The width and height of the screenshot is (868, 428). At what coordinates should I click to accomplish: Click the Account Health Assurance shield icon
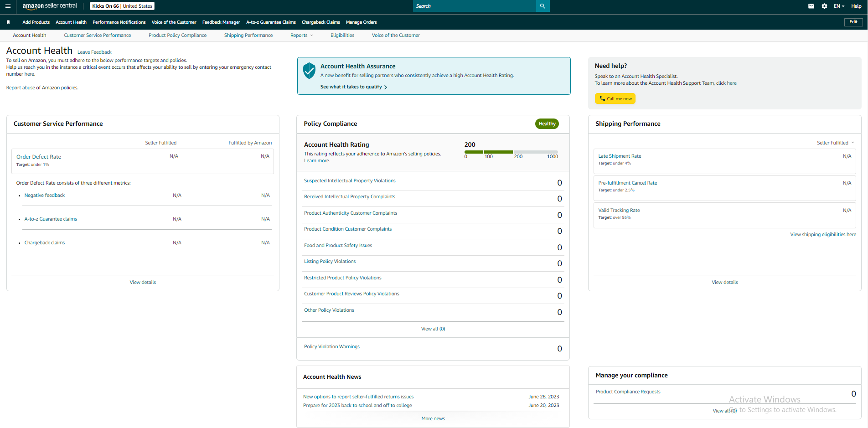coord(309,71)
